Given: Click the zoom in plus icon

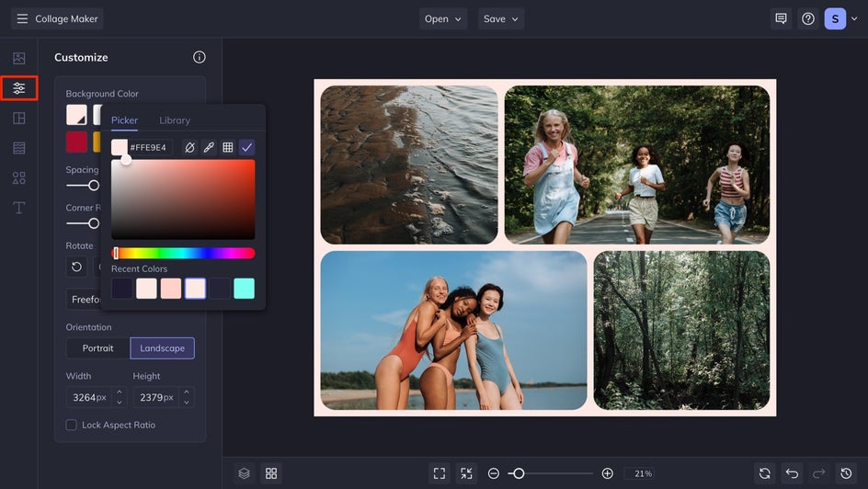Looking at the screenshot, I should (607, 473).
